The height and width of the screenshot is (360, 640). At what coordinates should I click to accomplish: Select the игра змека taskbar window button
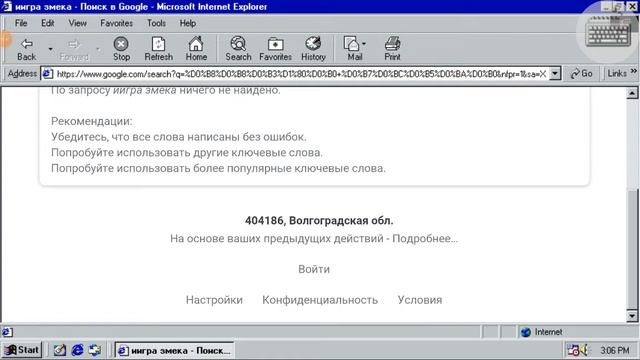coord(174,351)
